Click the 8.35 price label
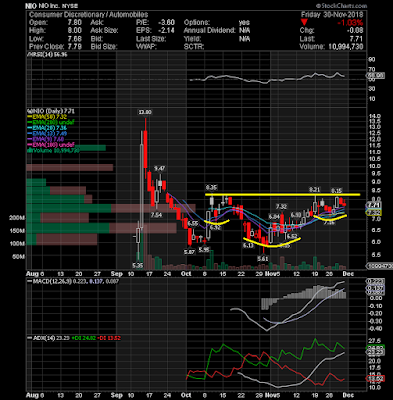 click(211, 187)
